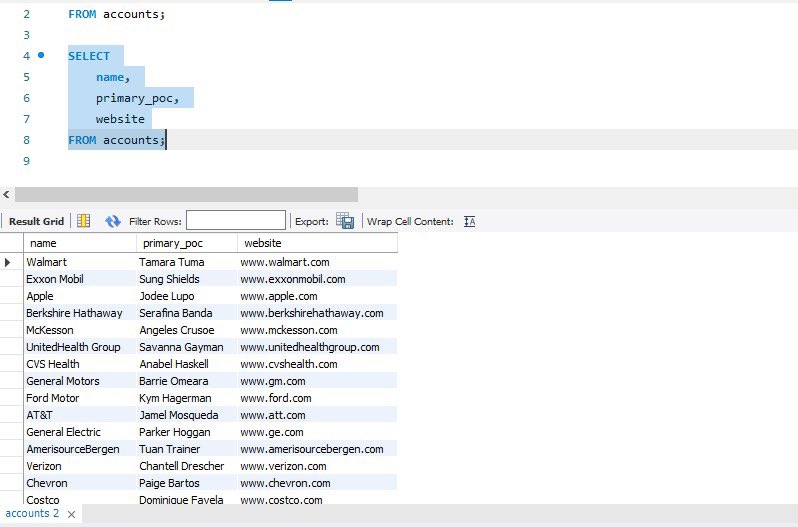Select the Jamel Mosqueda cell
This screenshot has width=798, height=527.
tap(187, 415)
